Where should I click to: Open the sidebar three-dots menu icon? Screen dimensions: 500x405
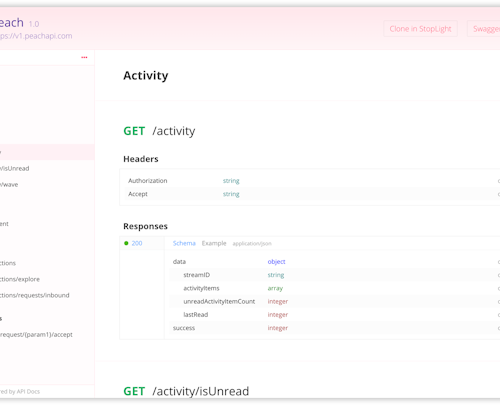84,58
